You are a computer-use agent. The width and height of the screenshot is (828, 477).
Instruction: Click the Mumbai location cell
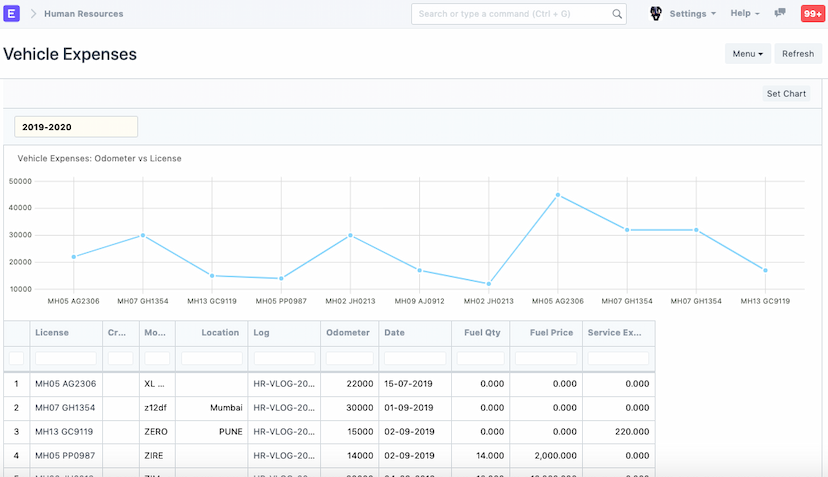pyautogui.click(x=212, y=408)
